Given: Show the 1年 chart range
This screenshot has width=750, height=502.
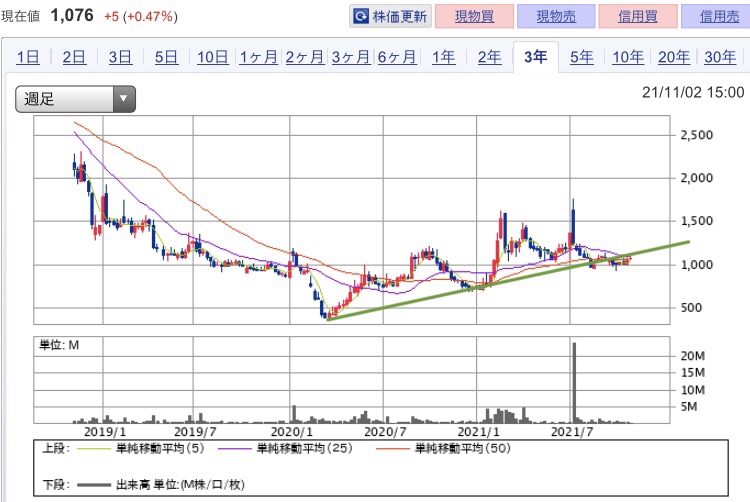Looking at the screenshot, I should click(x=443, y=57).
